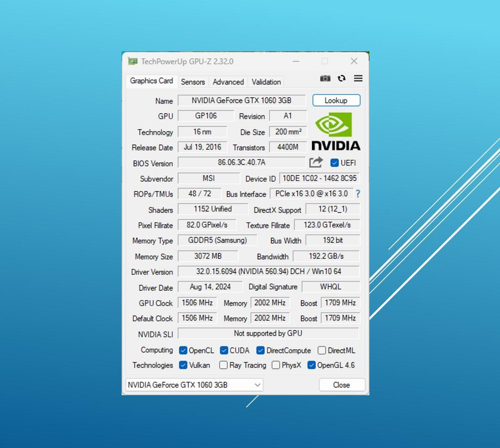Click the Default Clock value 1506 MHz
Viewport: 500px width, 448px height.
(197, 318)
